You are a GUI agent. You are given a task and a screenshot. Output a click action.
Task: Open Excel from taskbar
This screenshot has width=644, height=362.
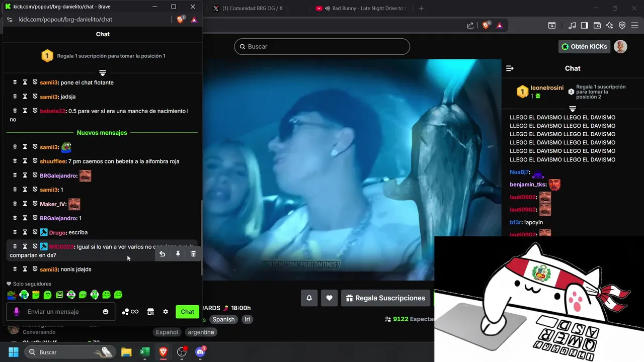pos(144,352)
